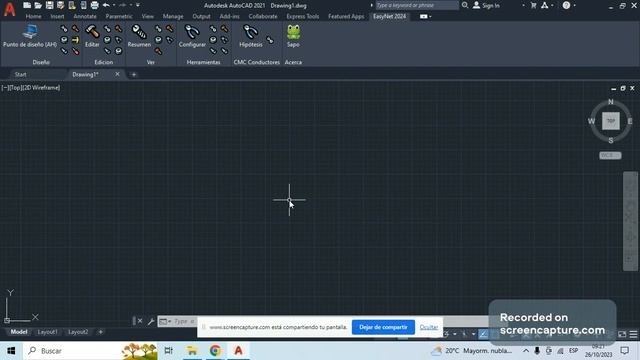Viewport: 640px width, 360px height.
Task: Select the EasyNet 2024 ribbon tab
Action: tap(389, 16)
